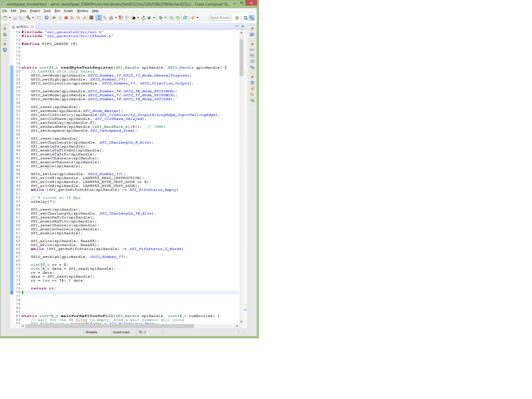Viewport: 532px width, 399px height.
Task: Click the horizontal scrollbar right arrow
Action: click(237, 326)
